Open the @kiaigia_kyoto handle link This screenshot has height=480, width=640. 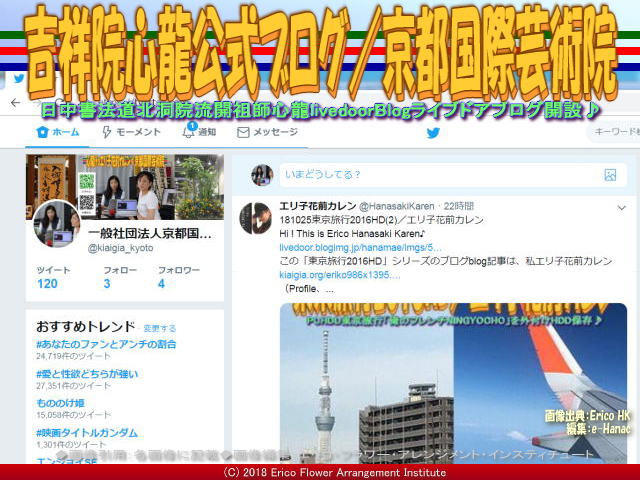click(x=120, y=248)
